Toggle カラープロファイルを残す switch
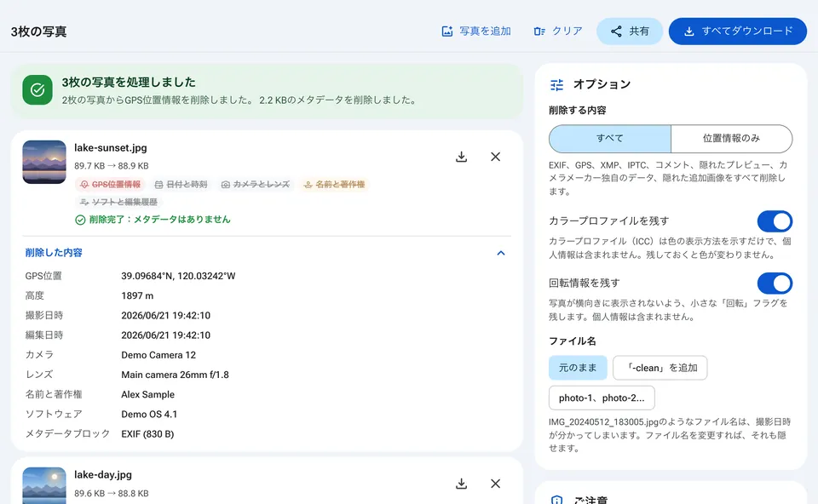 (775, 221)
